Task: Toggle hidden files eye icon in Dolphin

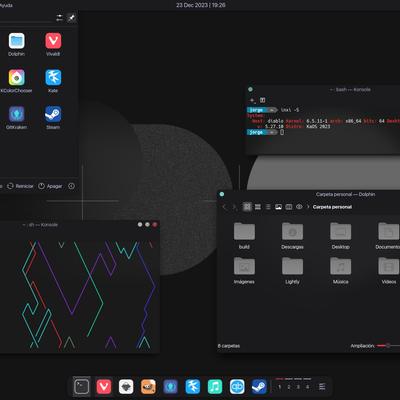Action: (x=299, y=207)
